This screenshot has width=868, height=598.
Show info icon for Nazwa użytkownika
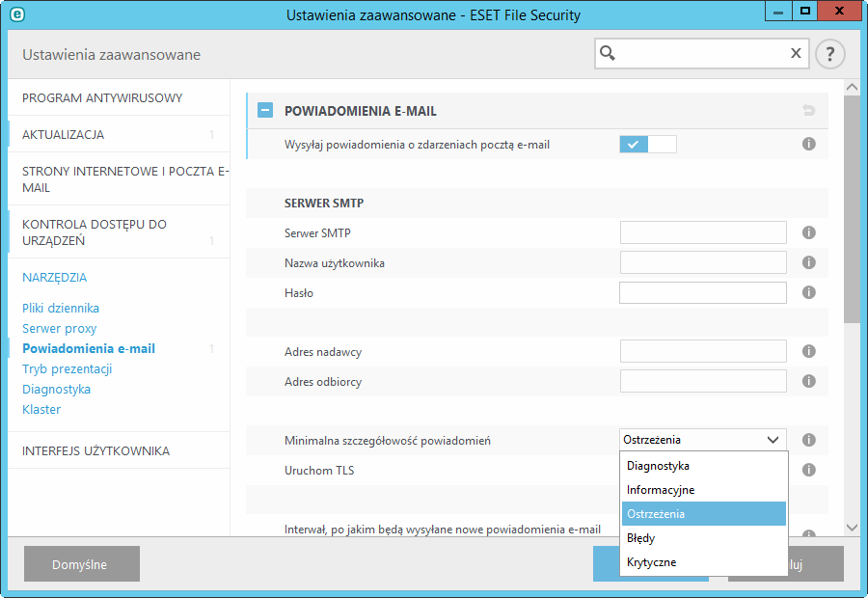[x=809, y=262]
